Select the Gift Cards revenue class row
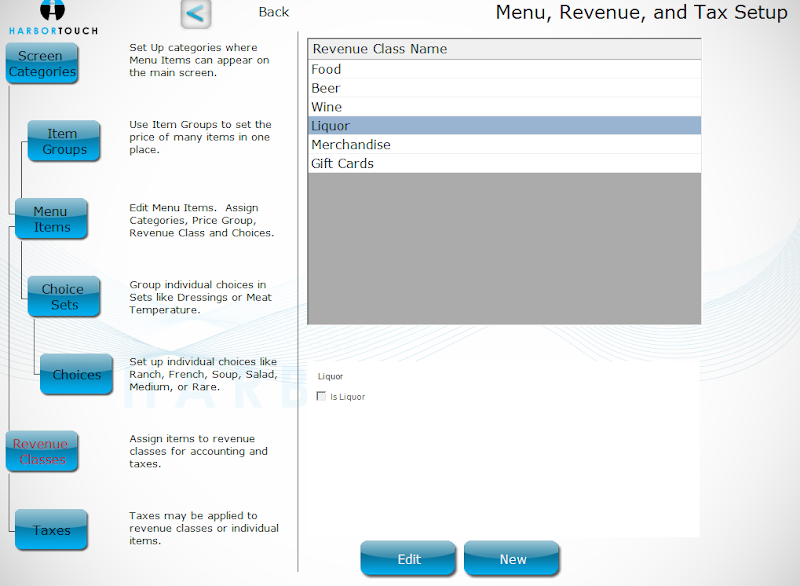This screenshot has width=800, height=586. (505, 163)
